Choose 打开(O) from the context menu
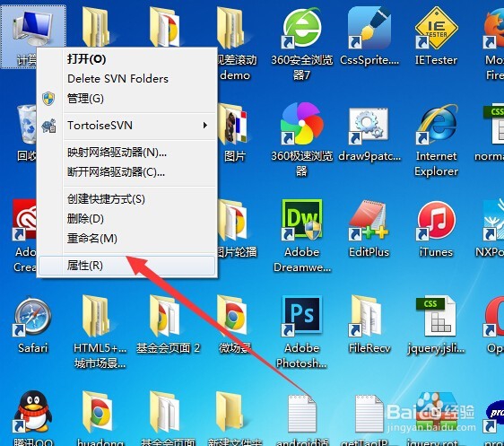 (126, 59)
